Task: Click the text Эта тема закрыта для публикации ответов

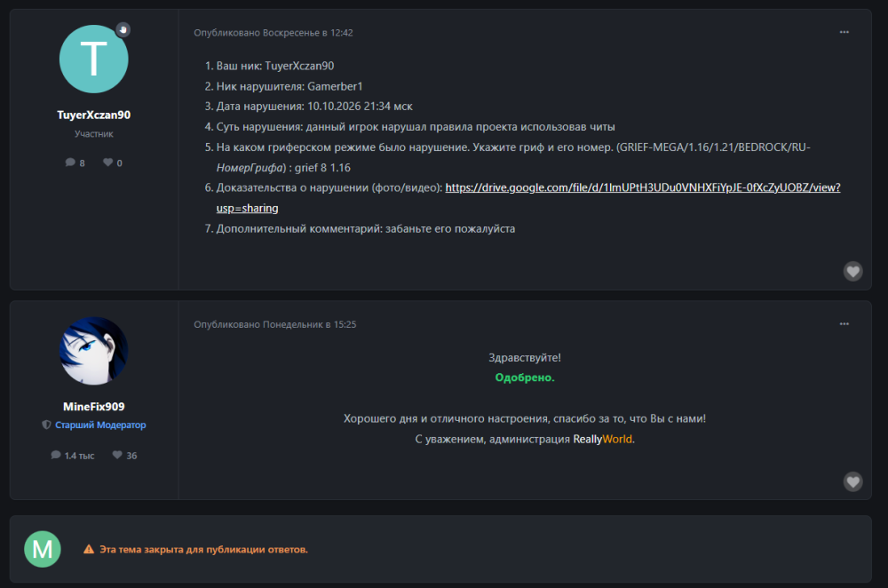Action: 204,550
